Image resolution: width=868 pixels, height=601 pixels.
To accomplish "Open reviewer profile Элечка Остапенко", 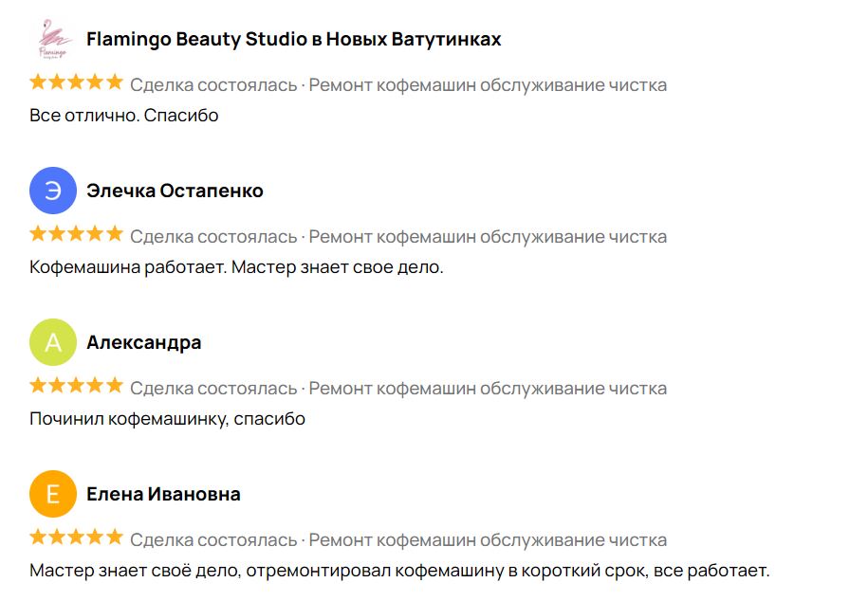I will 175,191.
